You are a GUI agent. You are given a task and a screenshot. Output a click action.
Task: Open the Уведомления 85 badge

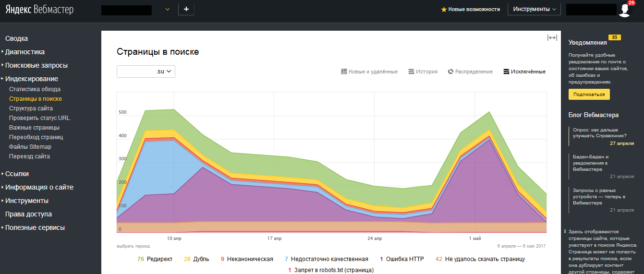click(x=614, y=37)
